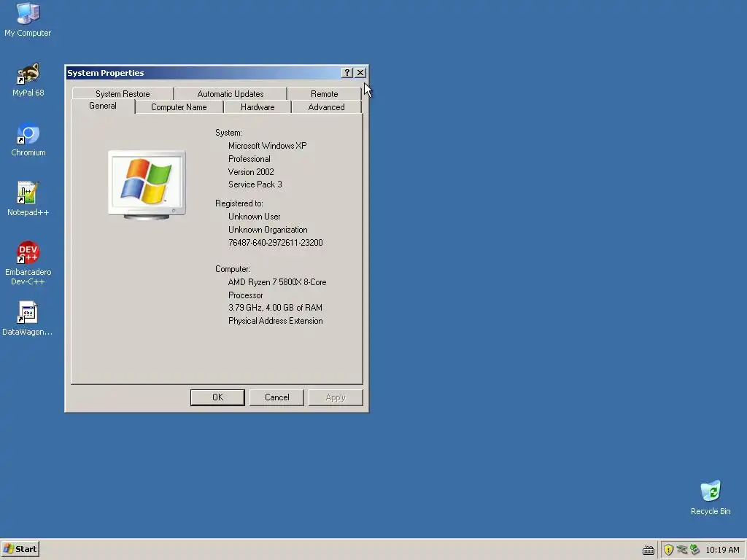Click the 'AMD Ryzen 7 5800X 8-Core' text
Screen dimensions: 747x560
(277, 282)
